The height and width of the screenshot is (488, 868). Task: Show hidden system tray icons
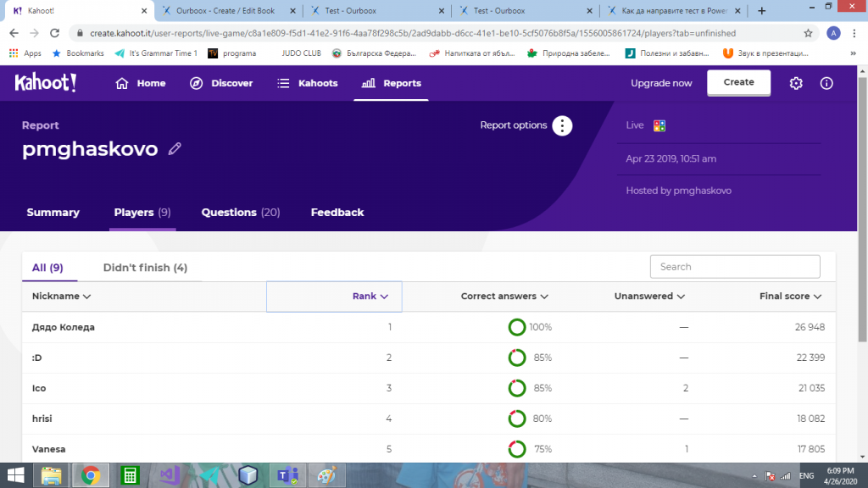pyautogui.click(x=754, y=476)
